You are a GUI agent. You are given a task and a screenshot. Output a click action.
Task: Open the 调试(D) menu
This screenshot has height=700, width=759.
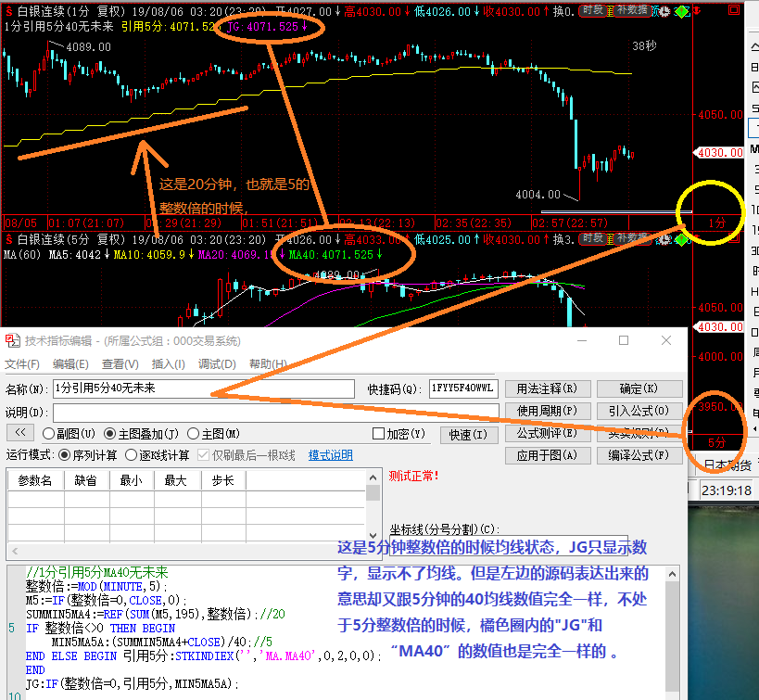coord(217,363)
